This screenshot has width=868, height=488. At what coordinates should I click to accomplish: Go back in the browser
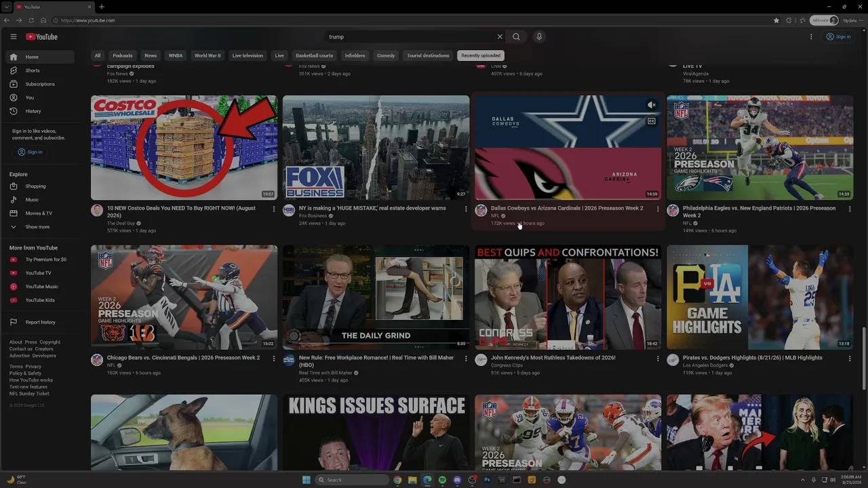[7, 20]
